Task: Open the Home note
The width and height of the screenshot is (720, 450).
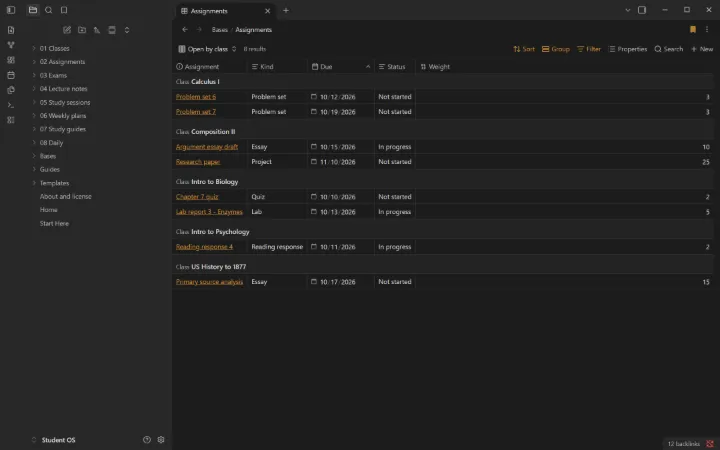Action: click(49, 210)
